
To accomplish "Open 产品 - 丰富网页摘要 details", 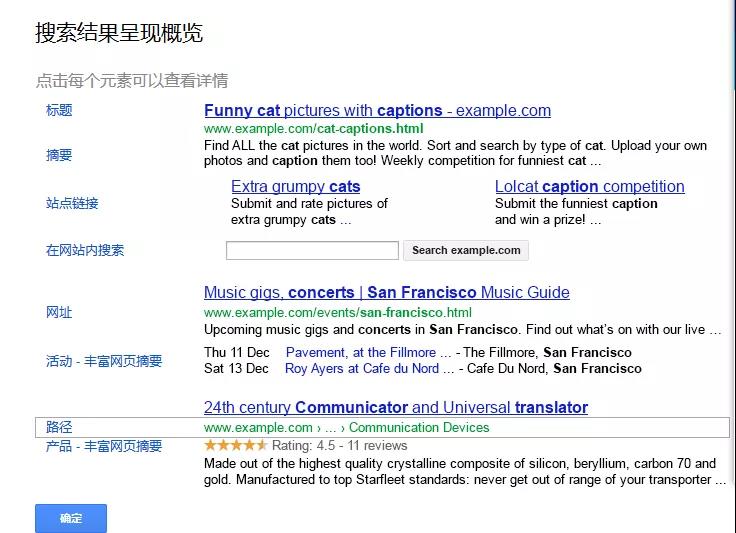I will point(104,446).
